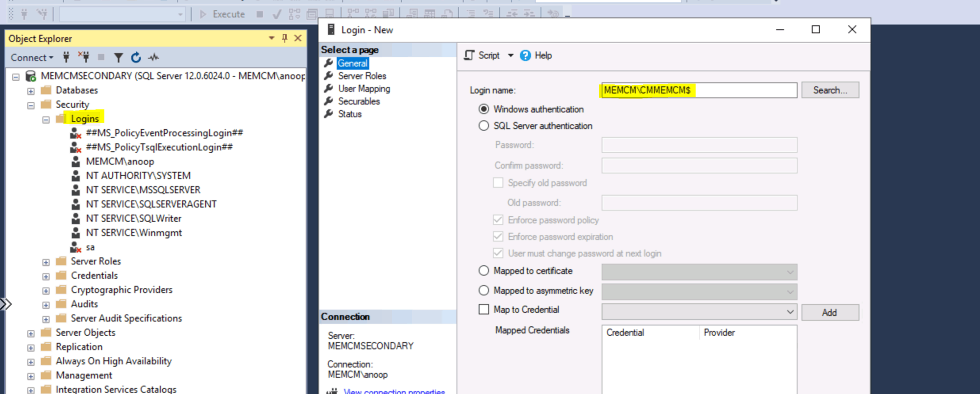The image size is (980, 394).
Task: Expand the Databases node
Action: [x=31, y=91]
